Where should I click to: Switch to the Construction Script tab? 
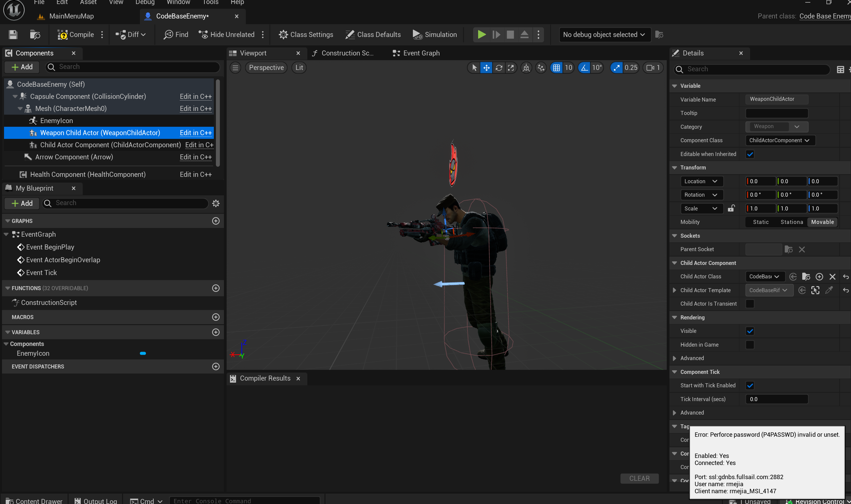[343, 53]
